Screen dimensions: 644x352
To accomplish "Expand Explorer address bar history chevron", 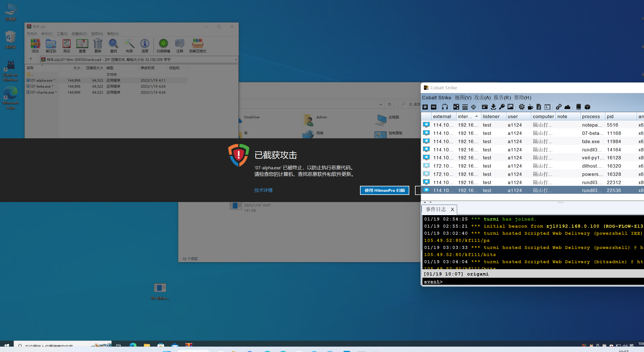I will (x=381, y=104).
